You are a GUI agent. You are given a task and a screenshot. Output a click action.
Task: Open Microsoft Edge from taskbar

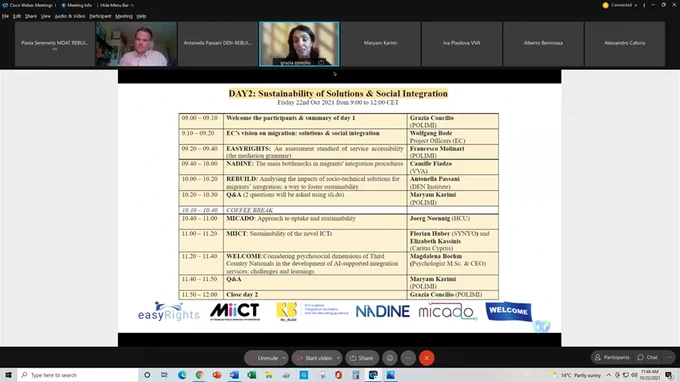182,375
